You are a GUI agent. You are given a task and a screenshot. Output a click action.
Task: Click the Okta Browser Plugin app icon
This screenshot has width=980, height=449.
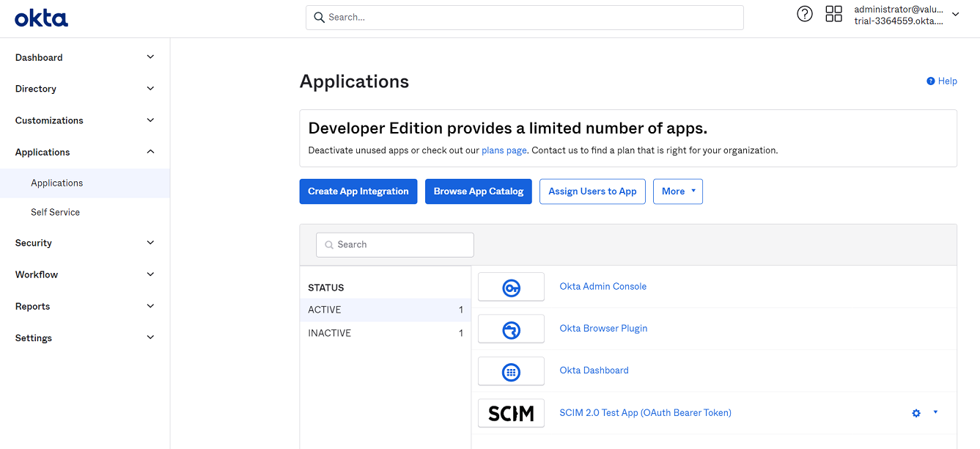511,329
